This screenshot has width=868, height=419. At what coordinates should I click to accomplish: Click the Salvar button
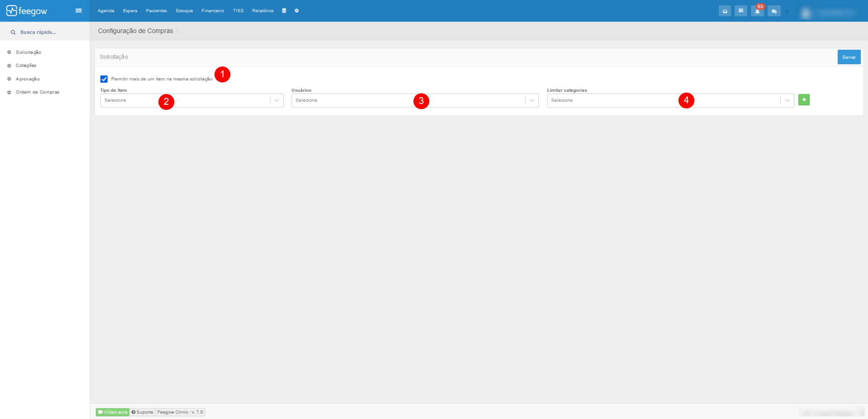click(x=848, y=57)
